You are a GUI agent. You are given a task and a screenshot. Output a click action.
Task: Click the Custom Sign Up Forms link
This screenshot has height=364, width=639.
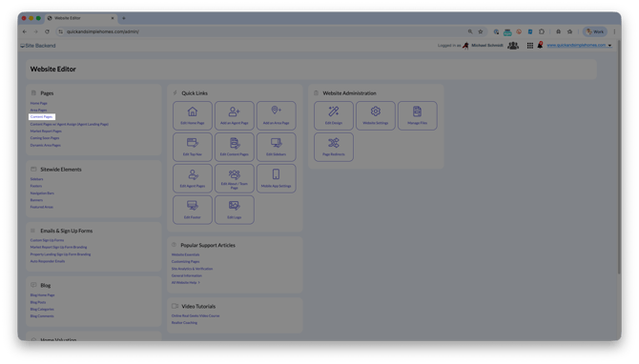47,240
